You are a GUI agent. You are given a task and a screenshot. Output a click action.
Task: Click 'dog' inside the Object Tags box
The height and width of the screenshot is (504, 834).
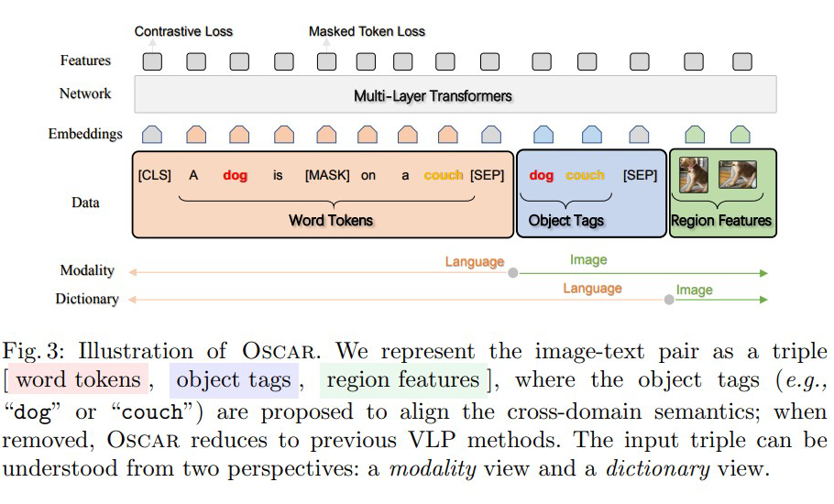542,175
